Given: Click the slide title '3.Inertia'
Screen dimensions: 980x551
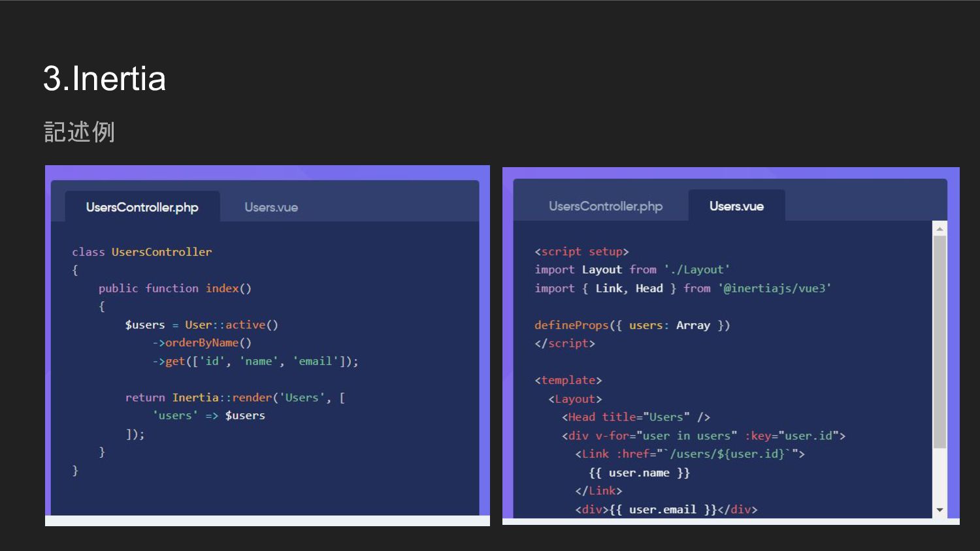Looking at the screenshot, I should point(105,78).
